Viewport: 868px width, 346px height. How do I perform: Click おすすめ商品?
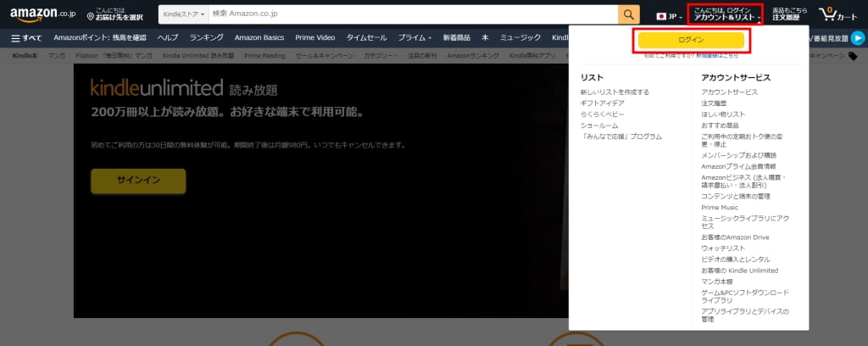721,126
